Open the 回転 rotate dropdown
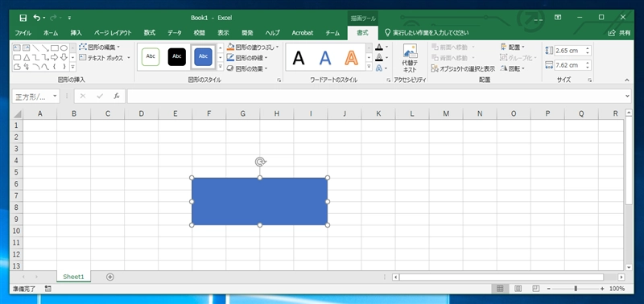This screenshot has width=644, height=304. coord(513,68)
